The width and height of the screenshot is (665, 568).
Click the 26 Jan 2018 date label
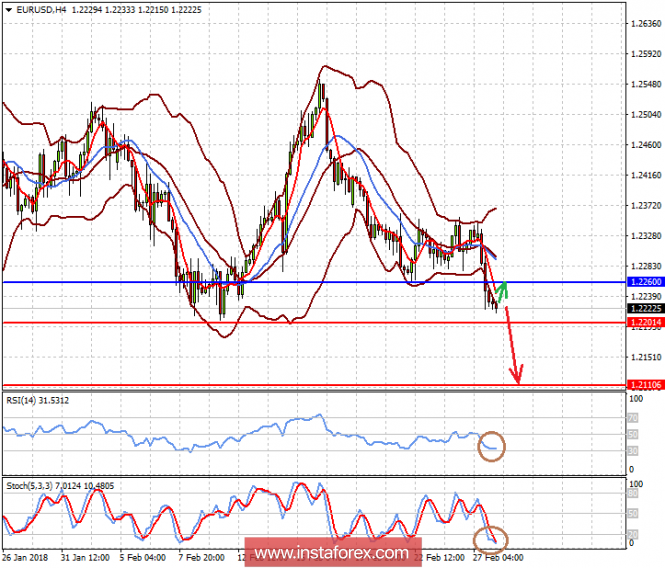coord(27,557)
